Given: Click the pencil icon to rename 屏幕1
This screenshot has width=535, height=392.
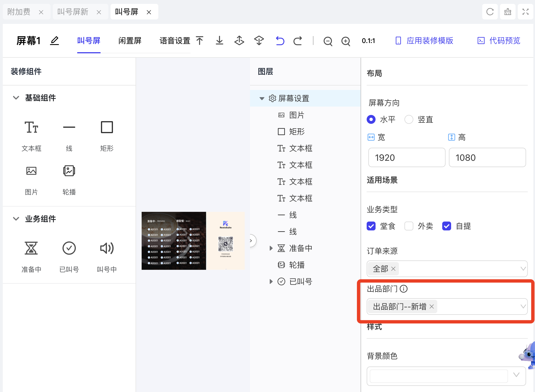Looking at the screenshot, I should (x=54, y=41).
